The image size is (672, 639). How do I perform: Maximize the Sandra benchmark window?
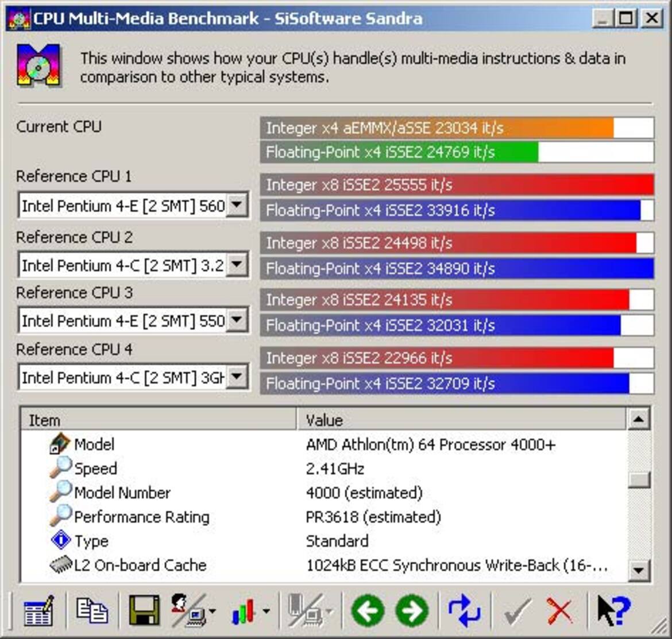[625, 18]
